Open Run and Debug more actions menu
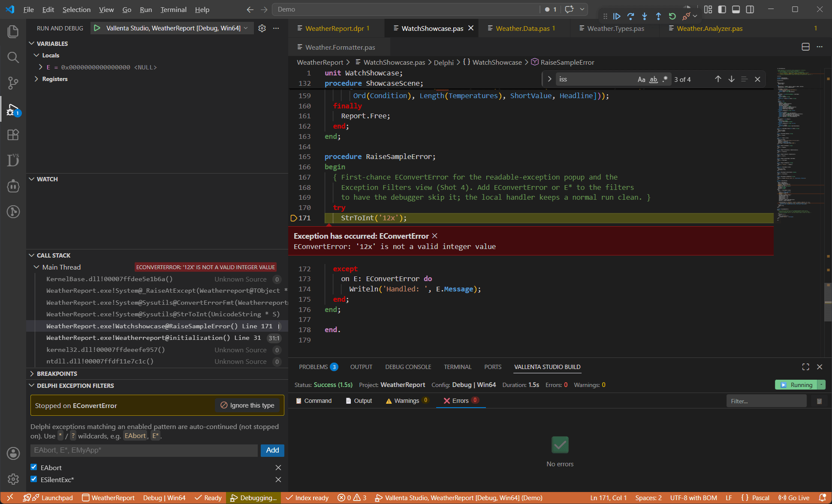The image size is (832, 504). pyautogui.click(x=276, y=28)
